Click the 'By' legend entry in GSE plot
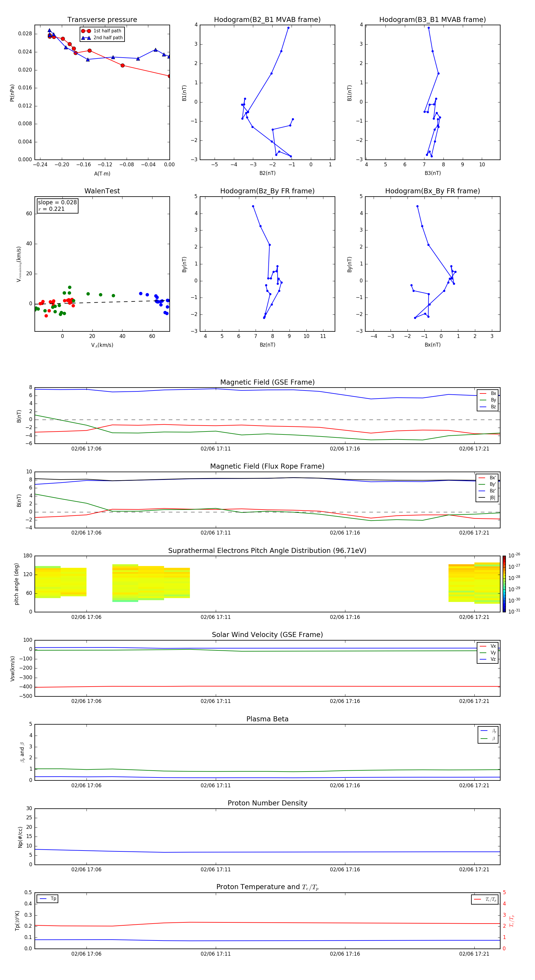Viewport: 535px width, 980px height. coord(488,400)
